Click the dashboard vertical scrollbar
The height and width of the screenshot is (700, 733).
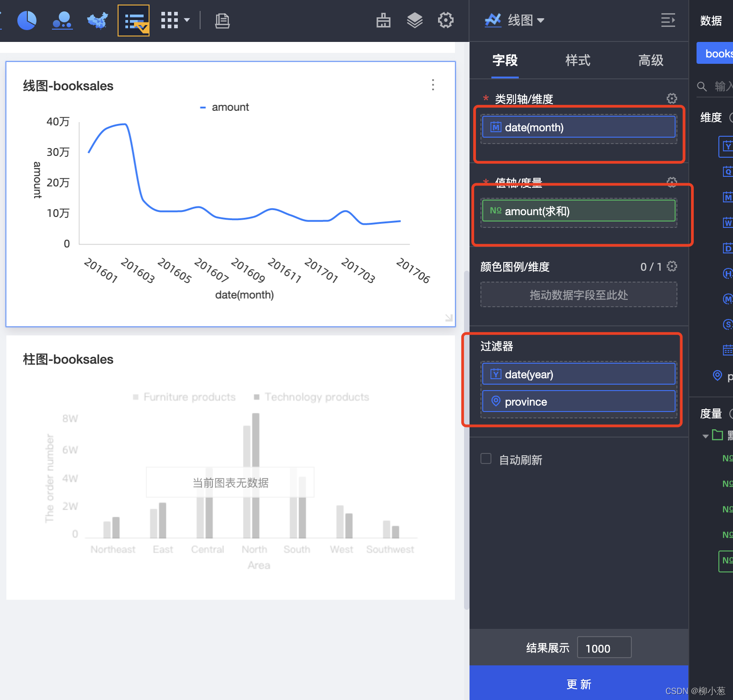point(466,440)
